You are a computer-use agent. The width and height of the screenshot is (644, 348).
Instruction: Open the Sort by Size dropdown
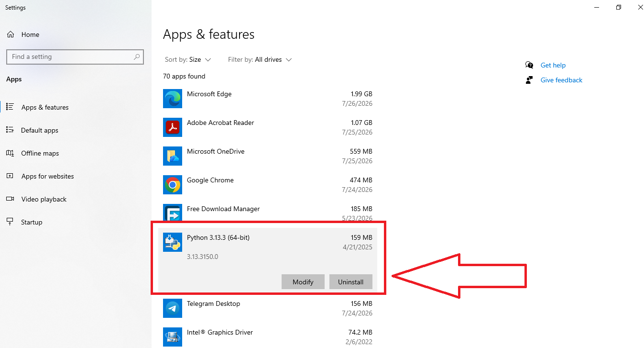tap(188, 59)
